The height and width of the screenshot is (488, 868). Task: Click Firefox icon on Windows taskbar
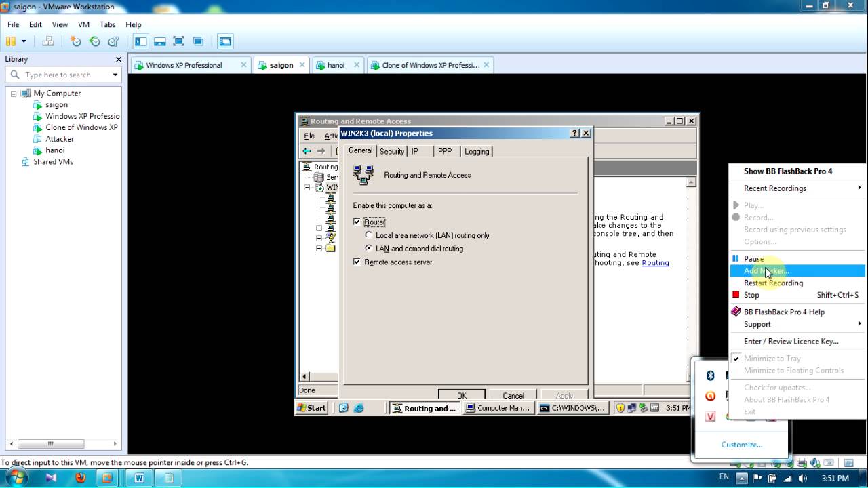click(x=80, y=478)
